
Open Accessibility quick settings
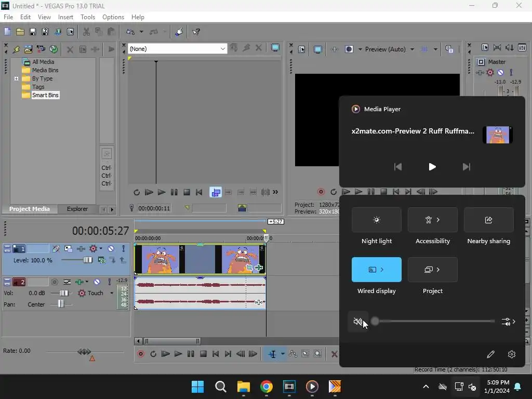pos(433,220)
